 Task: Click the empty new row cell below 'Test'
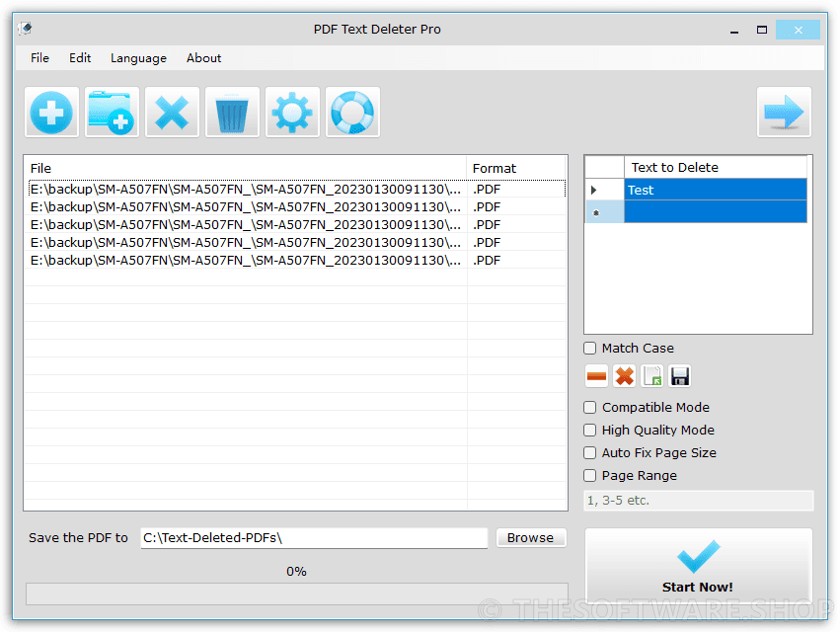(x=716, y=211)
